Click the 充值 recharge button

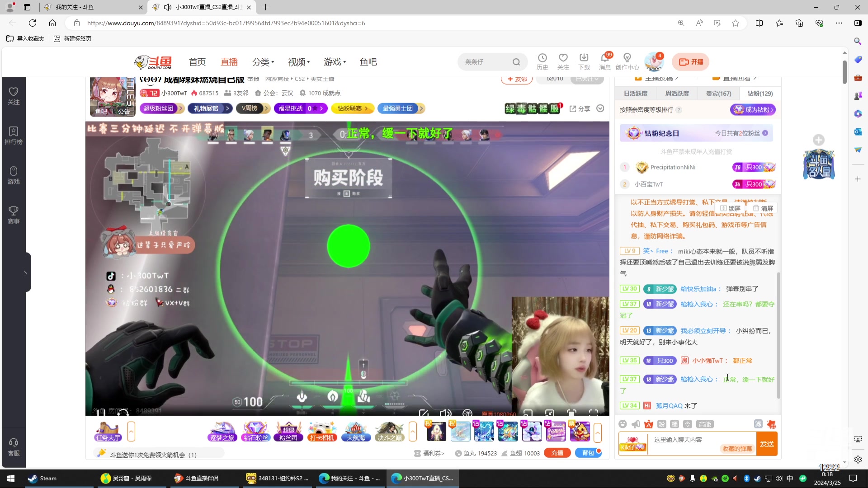(557, 453)
